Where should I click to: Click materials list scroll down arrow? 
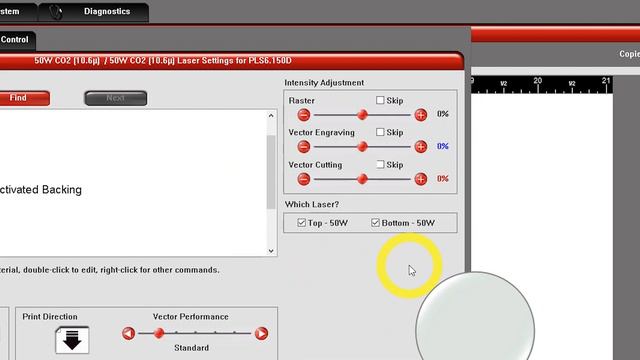271,251
